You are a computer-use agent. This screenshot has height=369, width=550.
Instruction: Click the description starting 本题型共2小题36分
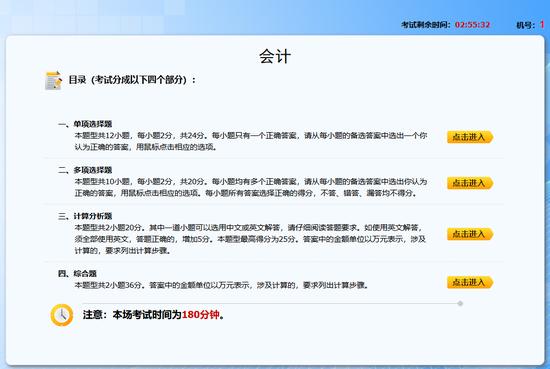[221, 285]
